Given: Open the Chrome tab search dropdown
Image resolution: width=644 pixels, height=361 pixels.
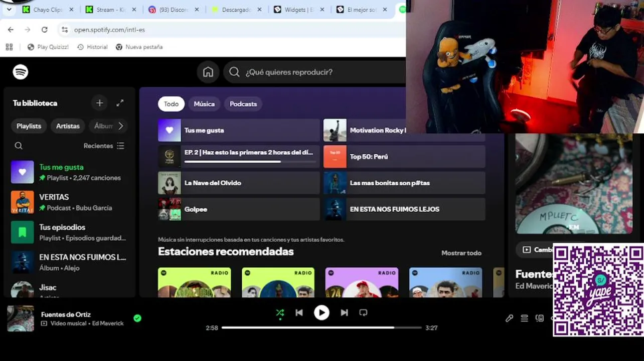Looking at the screenshot, I should coord(9,9).
